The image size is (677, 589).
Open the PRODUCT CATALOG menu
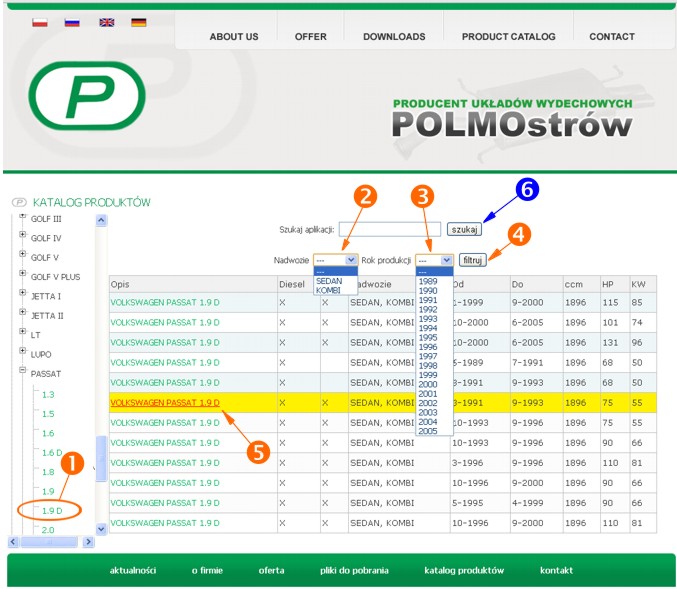(x=508, y=37)
